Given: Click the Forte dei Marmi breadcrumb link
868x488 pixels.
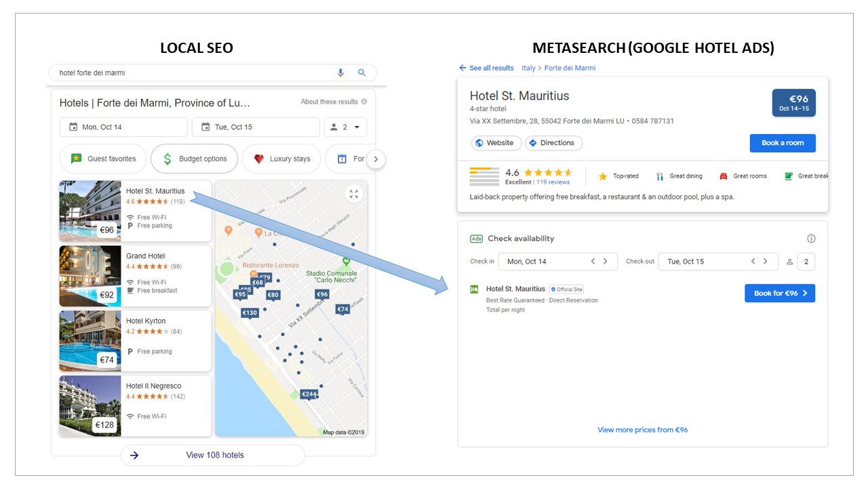Looking at the screenshot, I should click(570, 68).
